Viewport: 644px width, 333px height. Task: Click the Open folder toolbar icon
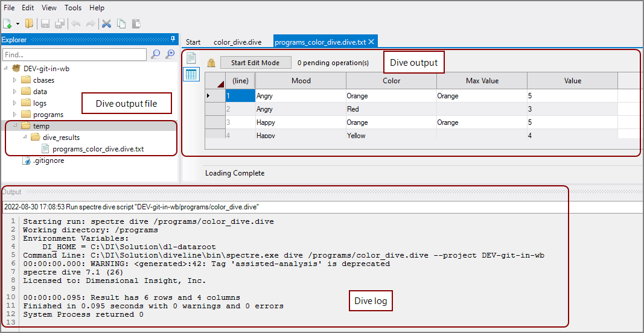coord(29,24)
